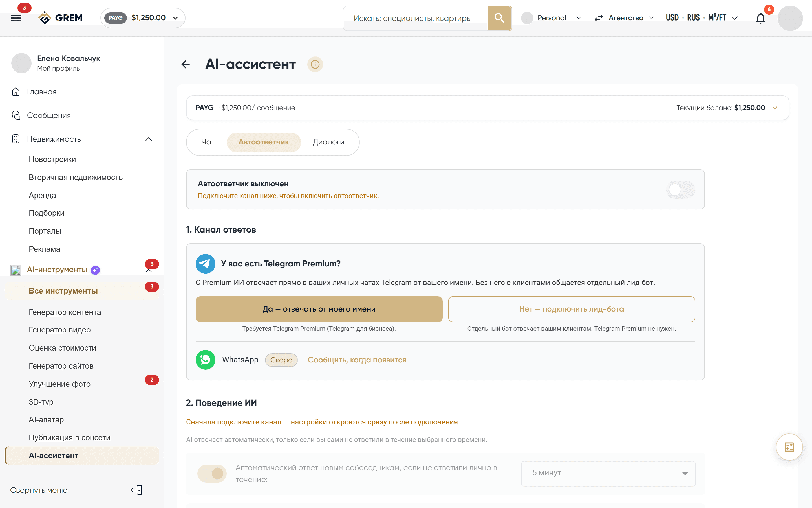Collapse the Недвижимость section
Screen dimensions: 812x508
149,139
